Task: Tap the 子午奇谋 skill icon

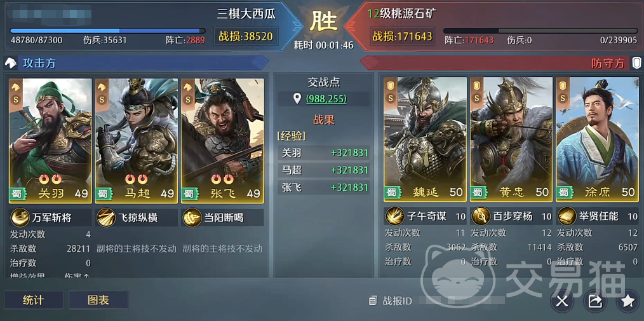Action: point(394,216)
